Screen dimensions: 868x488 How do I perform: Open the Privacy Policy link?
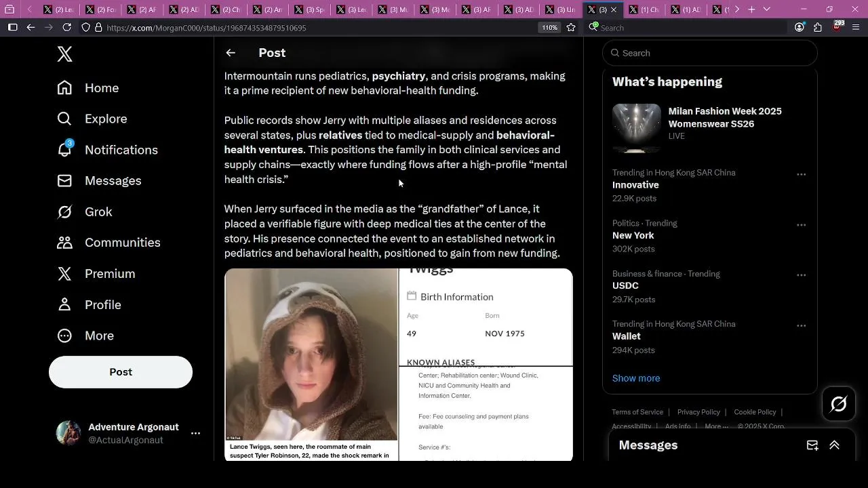point(698,412)
